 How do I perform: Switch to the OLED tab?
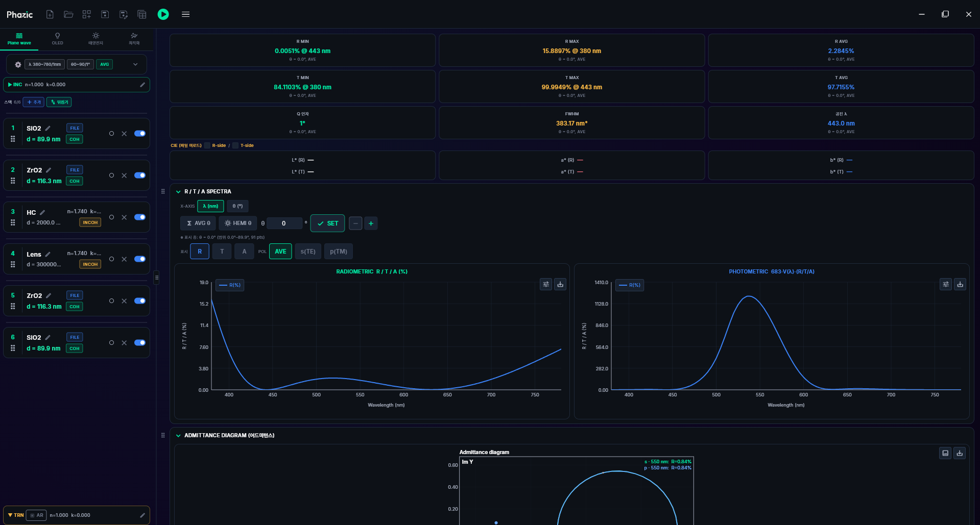coord(57,39)
